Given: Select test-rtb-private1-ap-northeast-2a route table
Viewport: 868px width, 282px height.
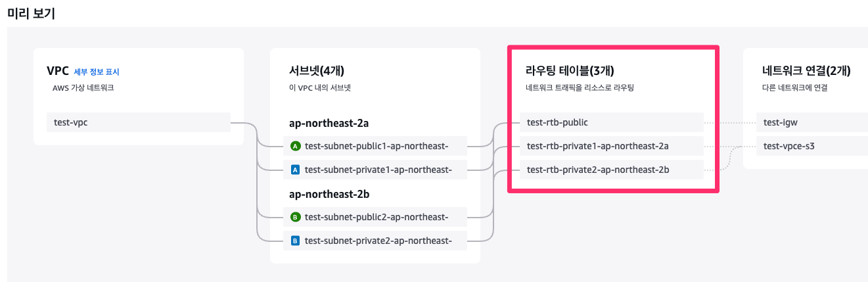Looking at the screenshot, I should 612,146.
